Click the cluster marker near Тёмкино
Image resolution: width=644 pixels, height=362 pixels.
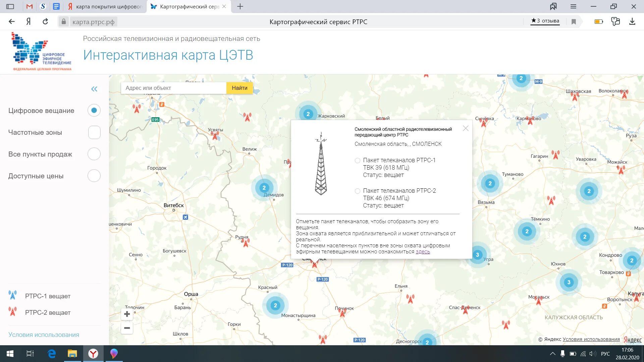(x=527, y=231)
